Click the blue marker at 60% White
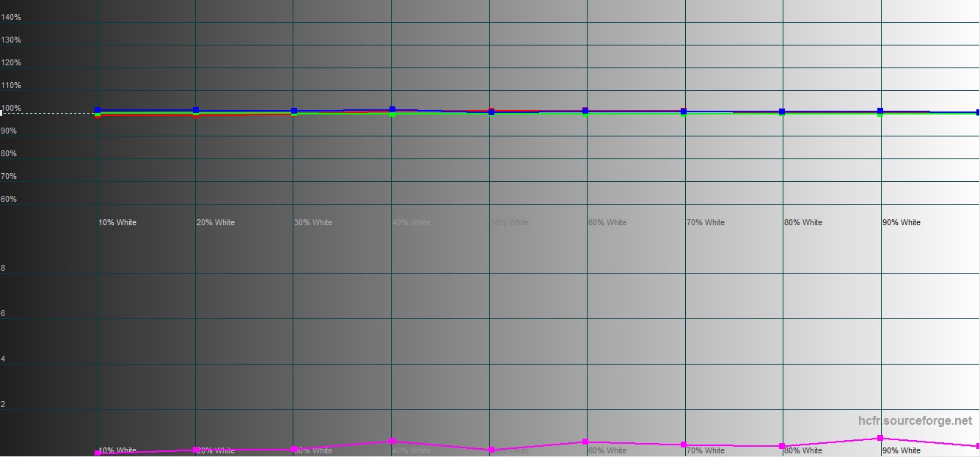 [585, 111]
